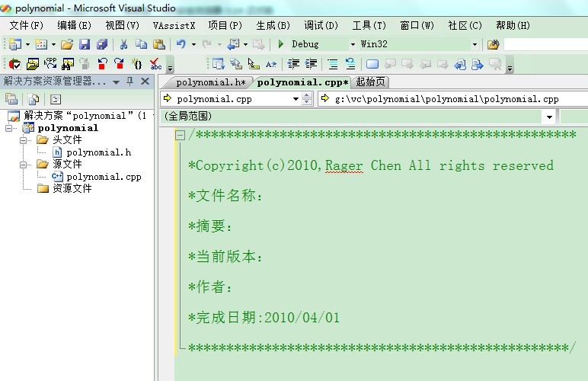Close the solution explorer panel
Screen dimensions: 588x381
(x=145, y=82)
